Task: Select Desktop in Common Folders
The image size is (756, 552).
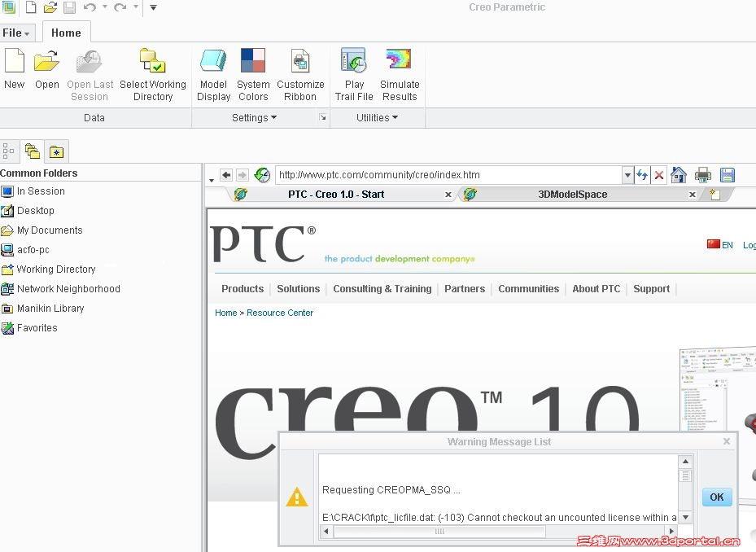Action: [28, 210]
